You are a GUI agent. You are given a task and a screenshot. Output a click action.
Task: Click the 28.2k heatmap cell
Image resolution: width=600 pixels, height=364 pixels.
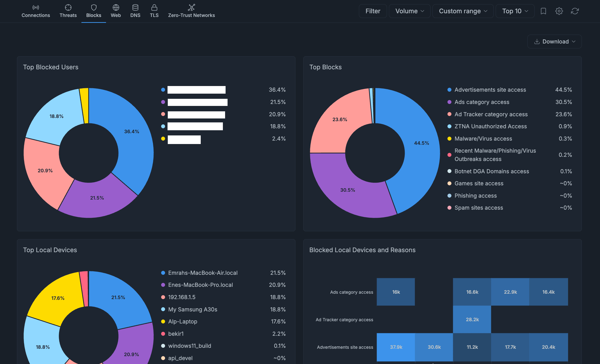coord(472,320)
